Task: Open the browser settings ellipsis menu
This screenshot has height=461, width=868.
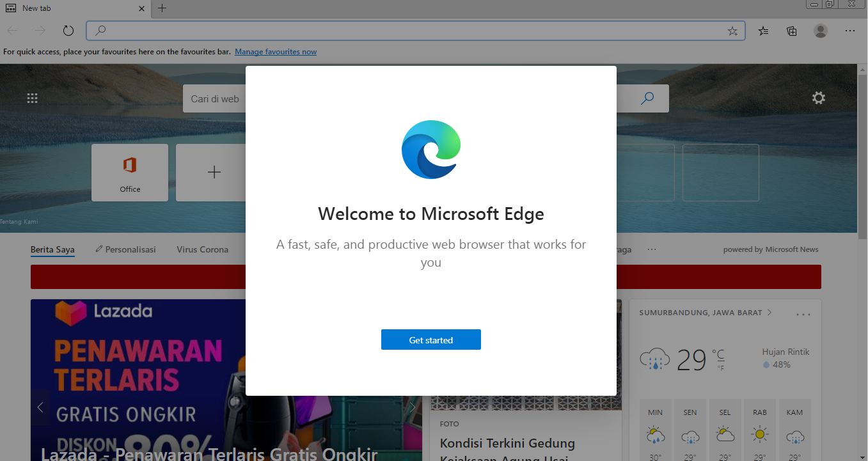Action: point(849,30)
